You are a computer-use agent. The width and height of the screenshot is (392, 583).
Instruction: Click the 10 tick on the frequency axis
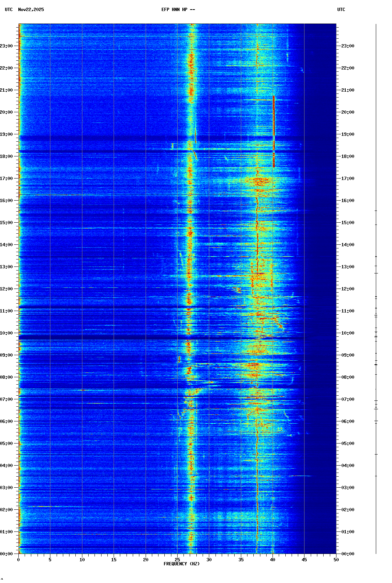pos(82,559)
